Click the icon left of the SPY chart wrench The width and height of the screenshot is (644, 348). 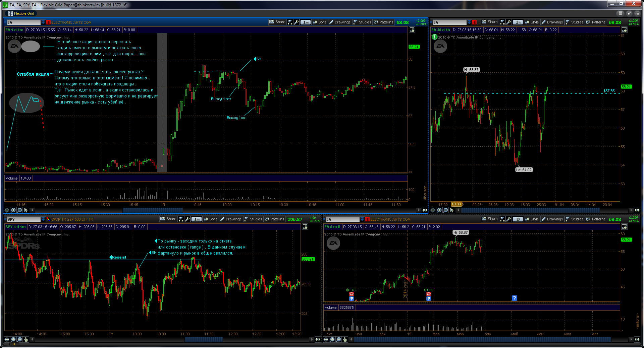pyautogui.click(x=181, y=219)
